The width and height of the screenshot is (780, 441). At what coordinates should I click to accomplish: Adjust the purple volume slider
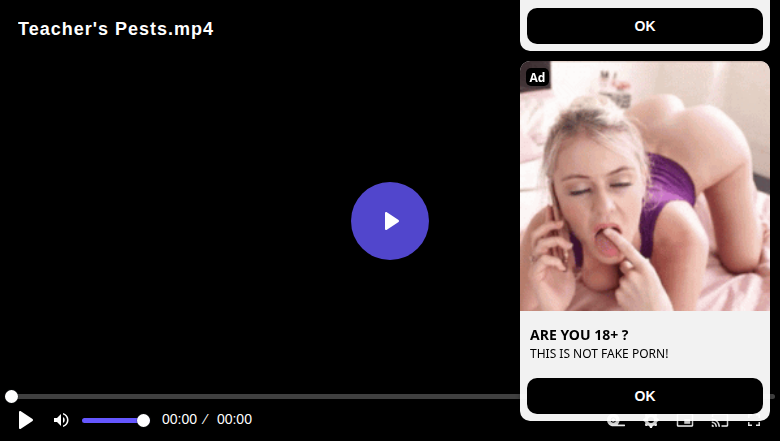coord(115,421)
